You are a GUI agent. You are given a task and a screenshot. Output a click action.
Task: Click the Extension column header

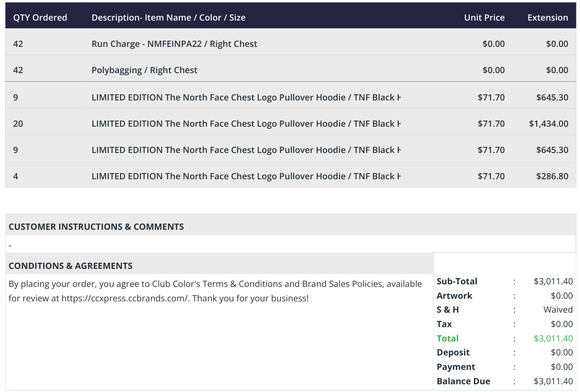pyautogui.click(x=548, y=18)
